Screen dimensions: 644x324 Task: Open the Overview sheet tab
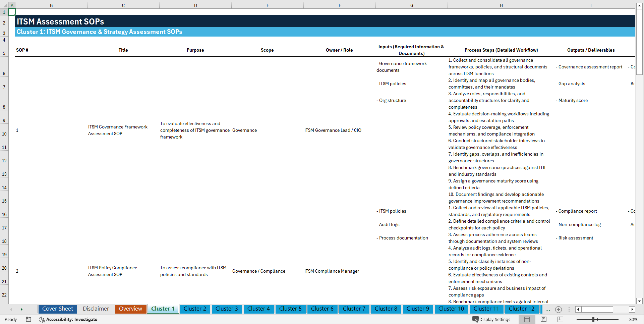130,309
